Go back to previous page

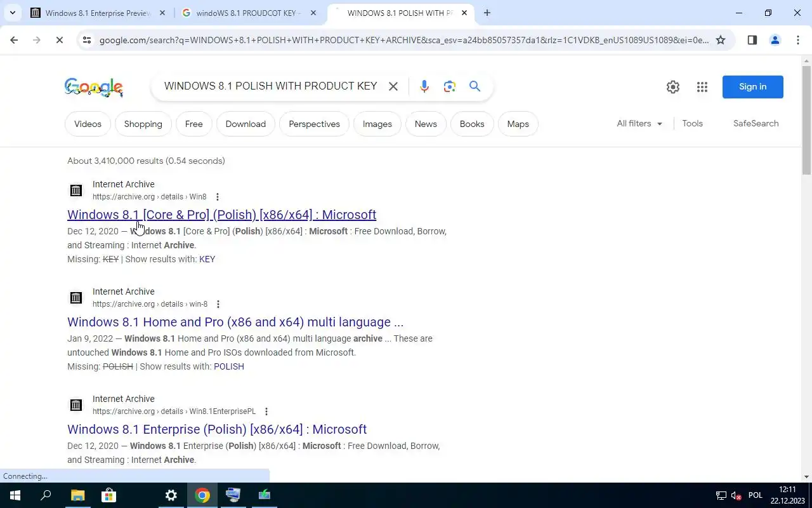(14, 40)
